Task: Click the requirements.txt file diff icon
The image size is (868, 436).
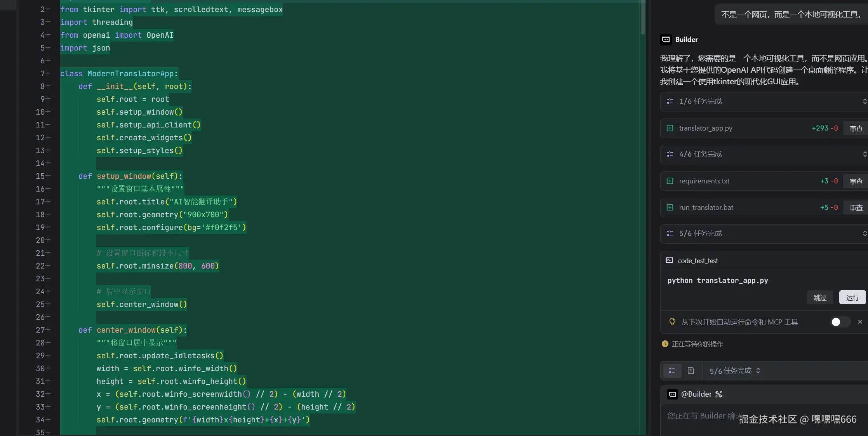Action: tap(670, 181)
